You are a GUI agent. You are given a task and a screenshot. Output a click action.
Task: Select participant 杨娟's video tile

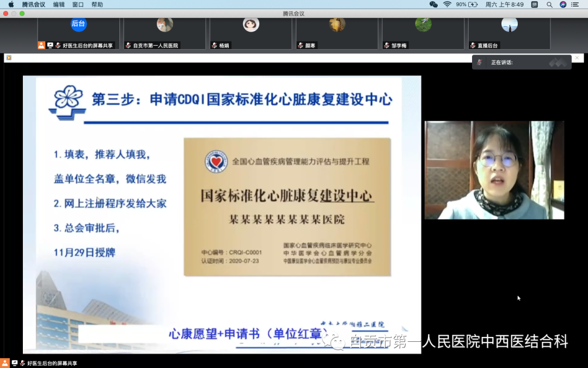click(250, 29)
